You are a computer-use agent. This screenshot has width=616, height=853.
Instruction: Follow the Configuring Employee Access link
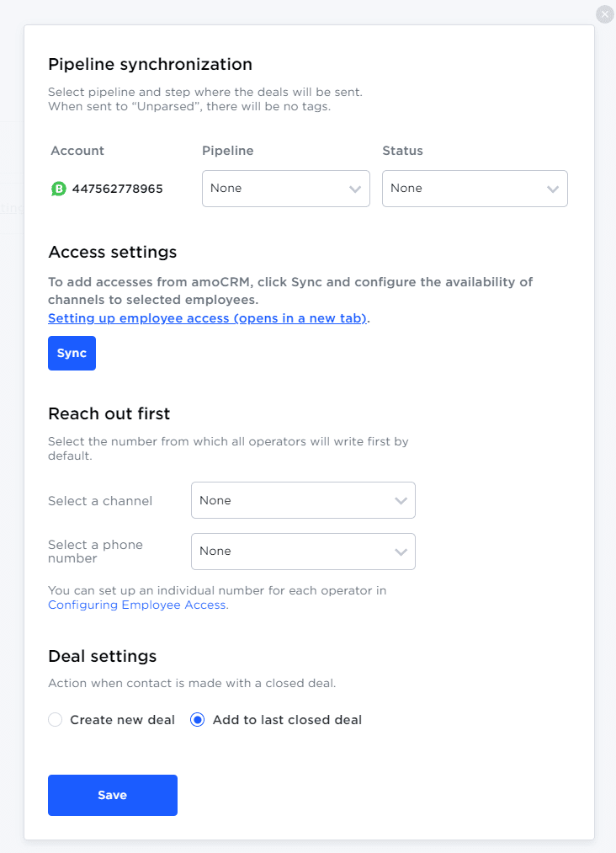(137, 605)
